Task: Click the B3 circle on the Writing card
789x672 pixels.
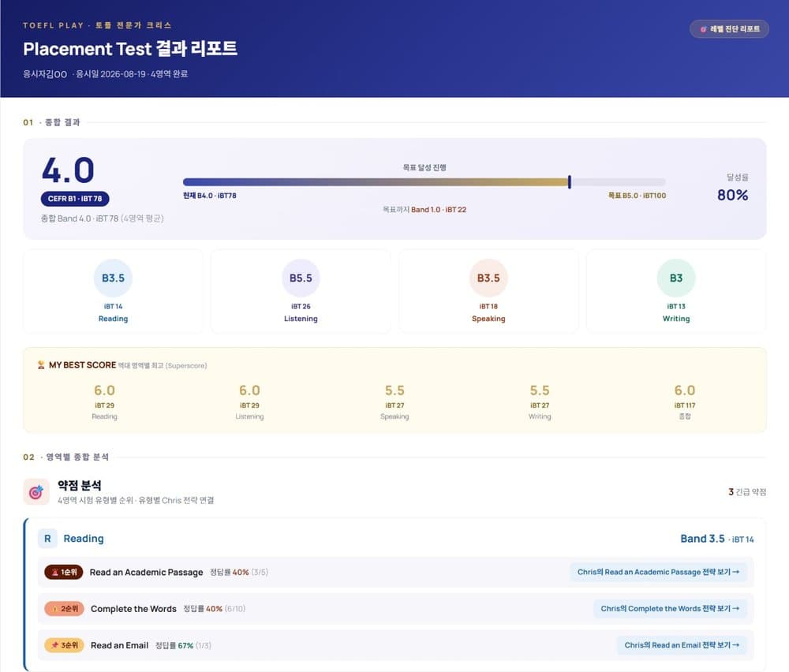Action: 676,278
